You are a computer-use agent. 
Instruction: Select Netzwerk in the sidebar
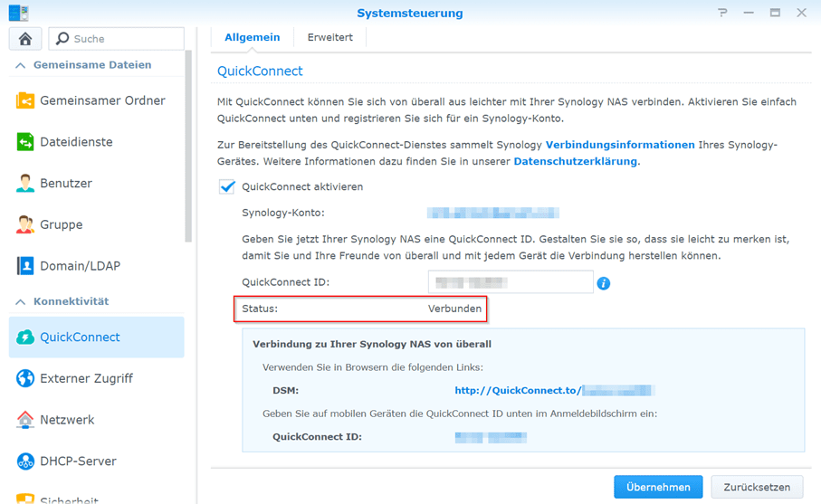(x=96, y=420)
